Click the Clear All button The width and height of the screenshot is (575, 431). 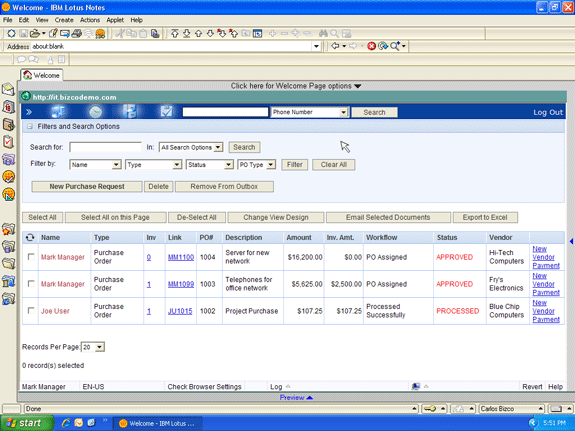tap(334, 165)
